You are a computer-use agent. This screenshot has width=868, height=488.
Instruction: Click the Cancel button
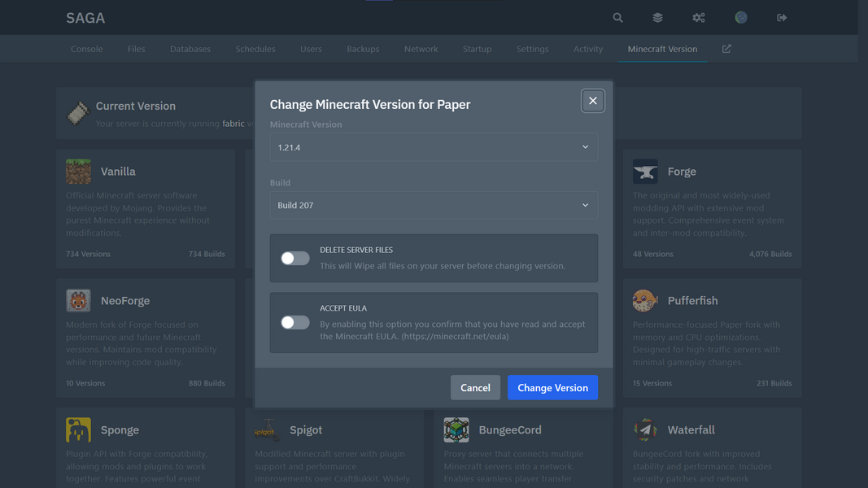click(x=476, y=388)
